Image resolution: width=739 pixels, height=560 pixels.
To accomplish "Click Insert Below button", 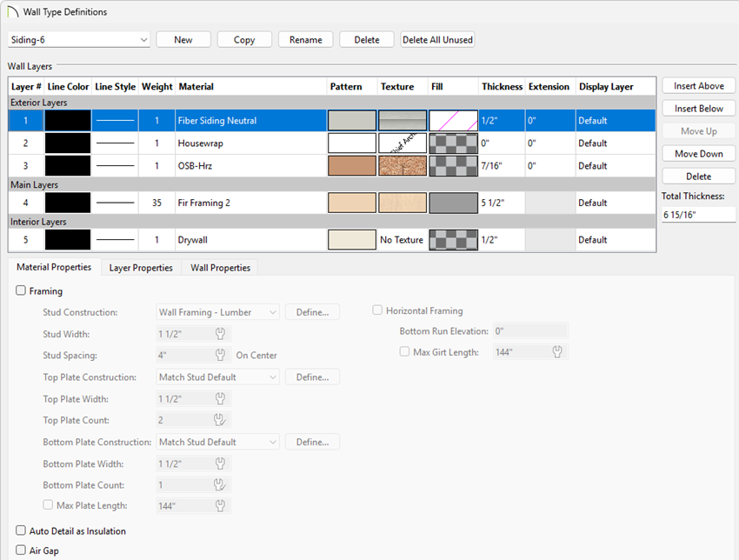I will [x=699, y=109].
